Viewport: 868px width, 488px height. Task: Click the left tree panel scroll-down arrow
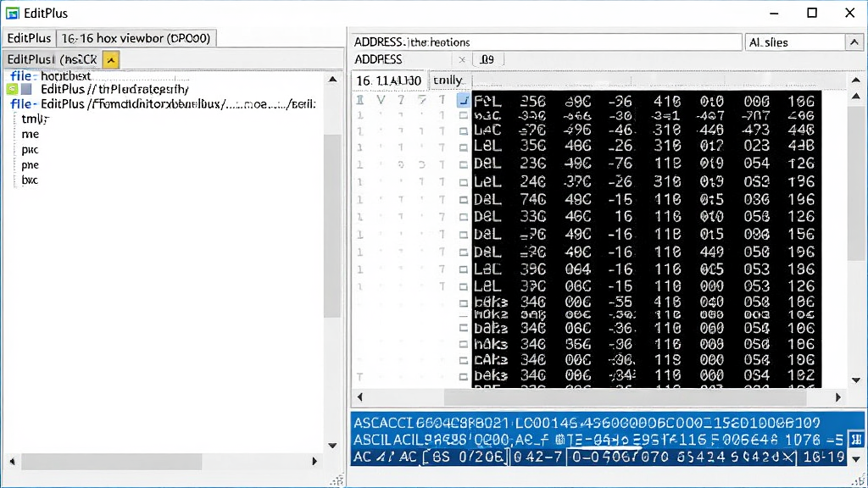pos(332,446)
